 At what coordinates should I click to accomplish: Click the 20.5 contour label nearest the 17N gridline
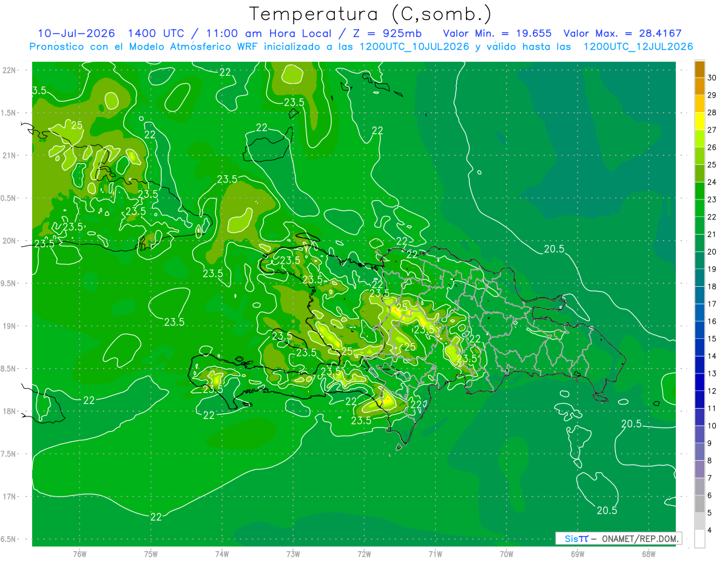click(x=607, y=510)
